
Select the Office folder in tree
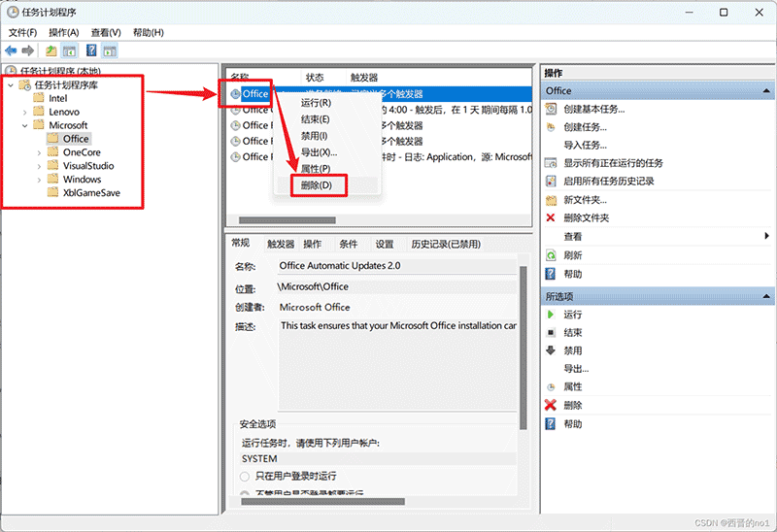coord(76,139)
